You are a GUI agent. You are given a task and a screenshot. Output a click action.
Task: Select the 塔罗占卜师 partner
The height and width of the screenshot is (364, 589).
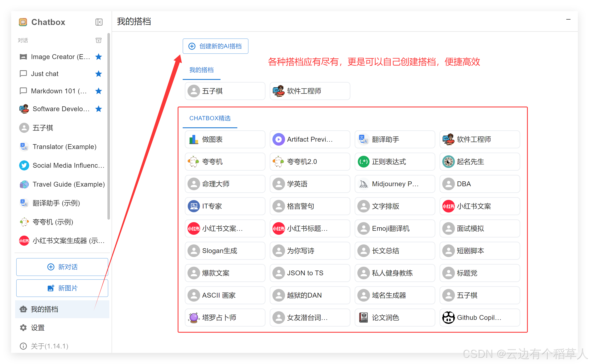click(x=225, y=318)
